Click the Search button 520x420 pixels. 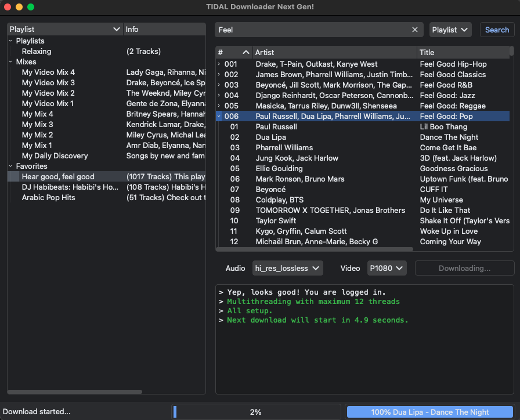[x=497, y=30]
